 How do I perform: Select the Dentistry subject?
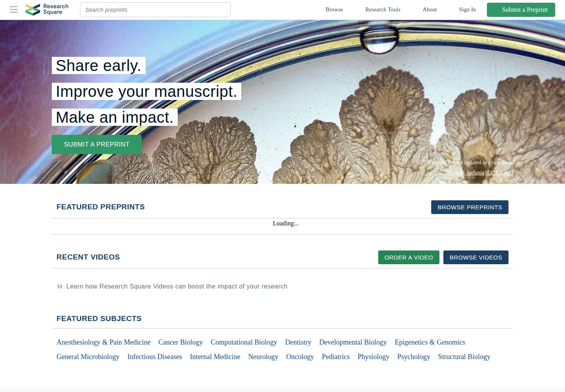[x=298, y=342]
